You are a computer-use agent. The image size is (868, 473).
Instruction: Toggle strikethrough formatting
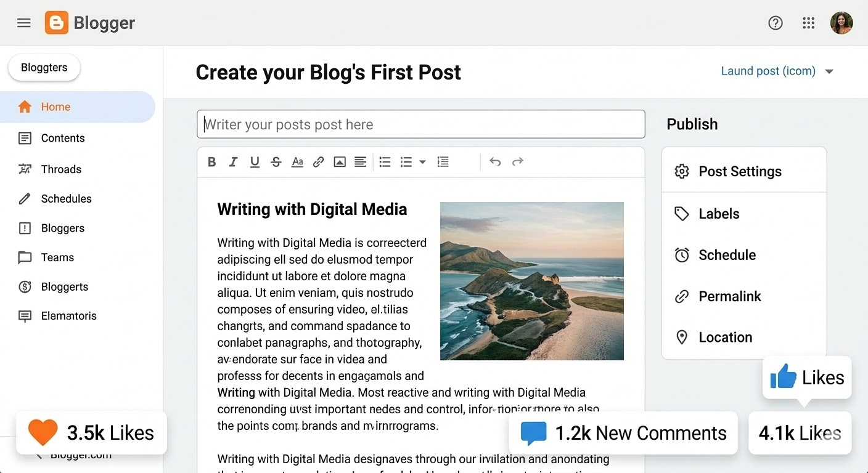coord(276,162)
